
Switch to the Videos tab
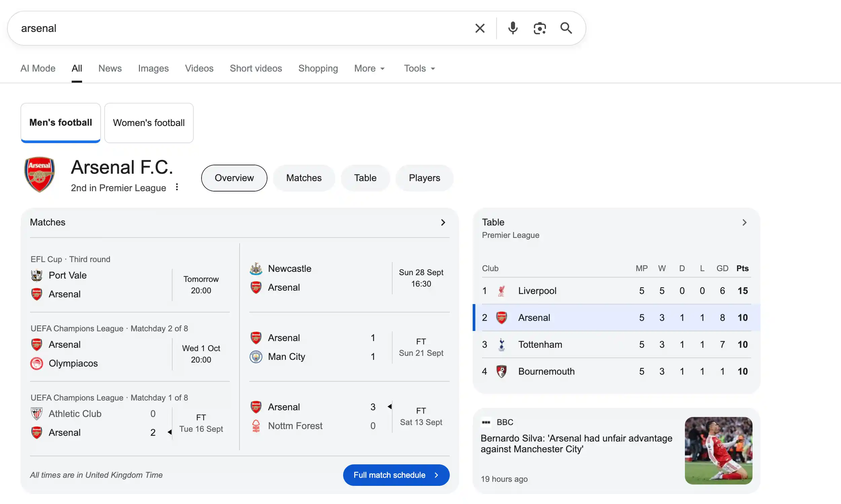coord(199,68)
